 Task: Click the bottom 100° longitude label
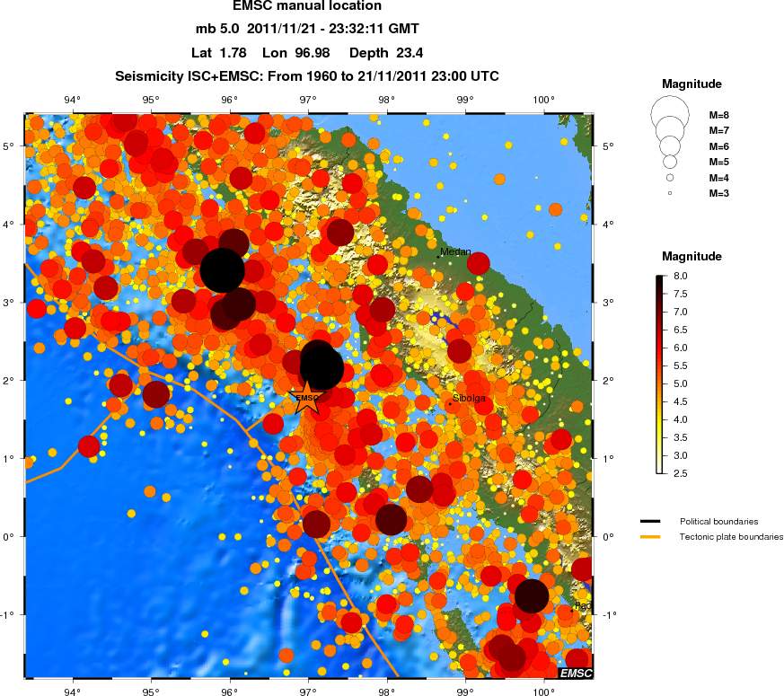tap(543, 692)
